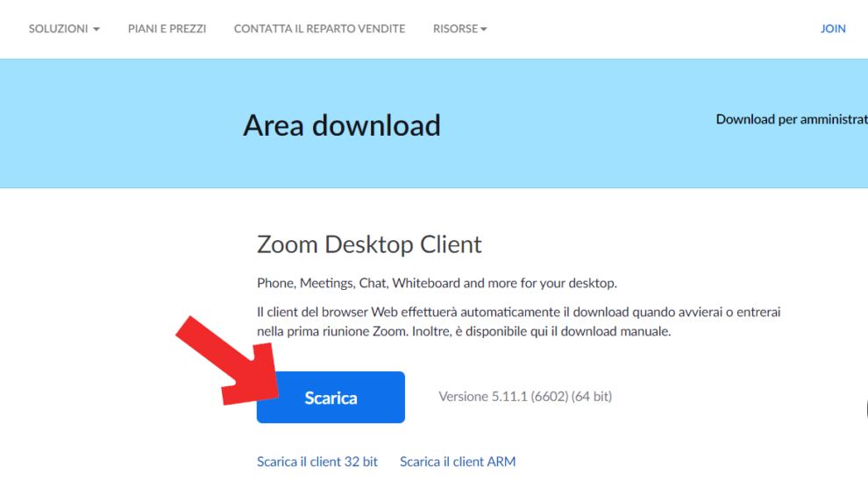Click the 'Phone, Meetings, Chat, Whiteboard' description
The width and height of the screenshot is (868, 487).
click(437, 283)
